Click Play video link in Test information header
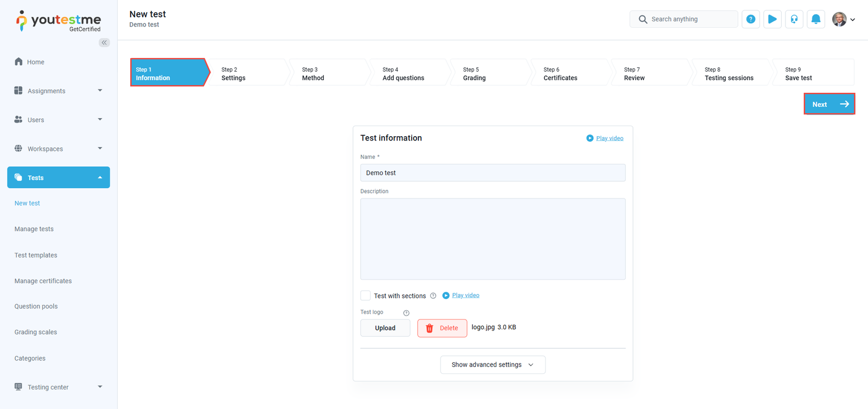 pos(609,138)
